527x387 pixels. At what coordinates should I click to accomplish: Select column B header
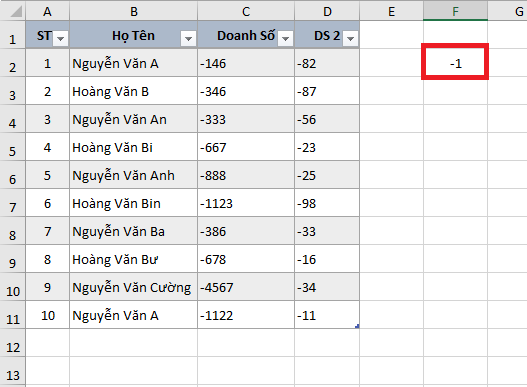click(133, 11)
